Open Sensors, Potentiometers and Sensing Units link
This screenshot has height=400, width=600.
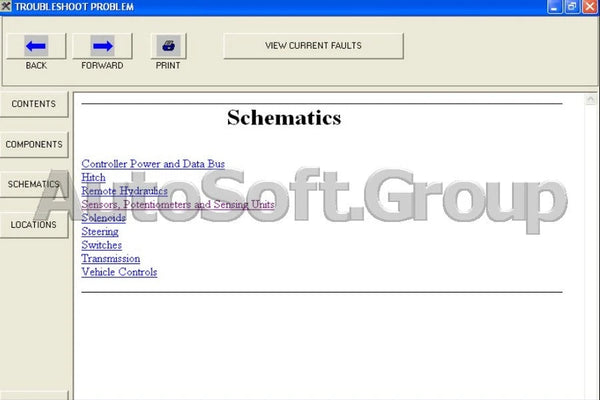[178, 204]
